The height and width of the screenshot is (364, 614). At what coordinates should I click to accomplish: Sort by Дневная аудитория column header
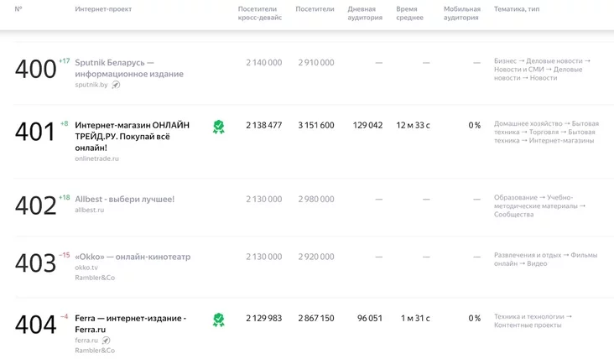(x=365, y=13)
